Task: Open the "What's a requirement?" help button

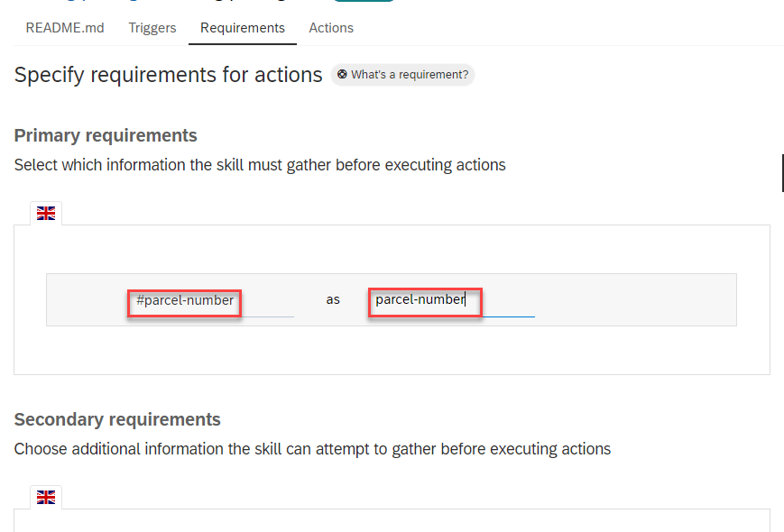Action: click(x=403, y=75)
